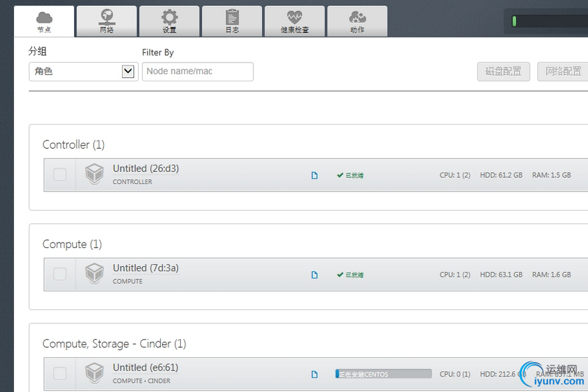Screen dimensions: 588x392
Task: Rename node Untitled (26:d3)
Action: (146, 169)
